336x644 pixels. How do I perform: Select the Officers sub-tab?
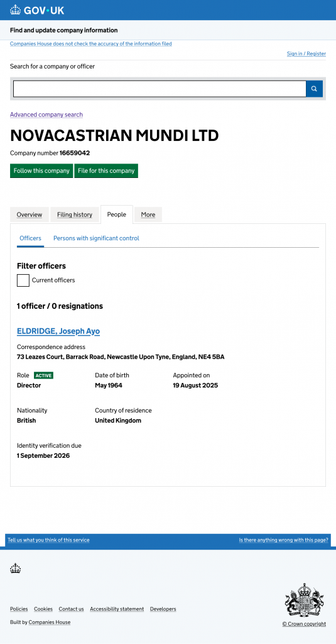coord(30,238)
